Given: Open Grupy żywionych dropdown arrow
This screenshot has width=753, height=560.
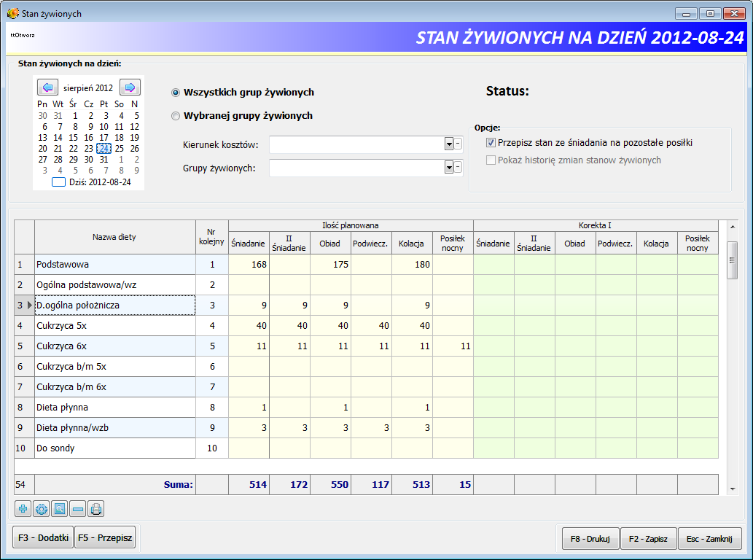Looking at the screenshot, I should point(449,167).
